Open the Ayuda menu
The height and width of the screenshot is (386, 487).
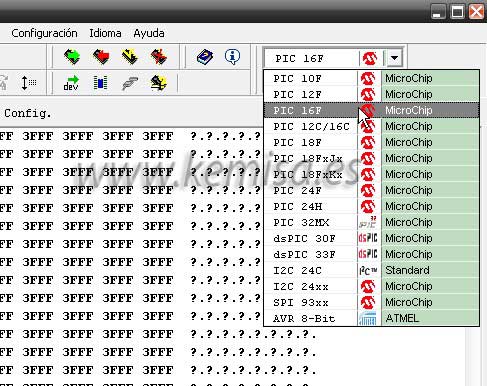pos(149,33)
